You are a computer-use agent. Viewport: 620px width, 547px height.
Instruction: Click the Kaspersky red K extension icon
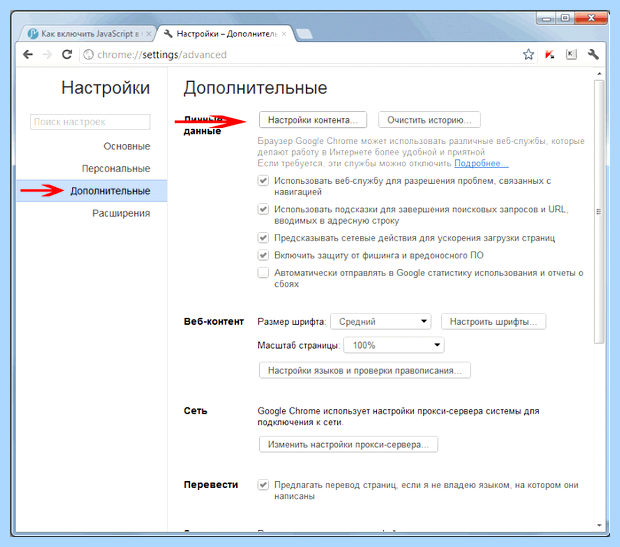pyautogui.click(x=550, y=55)
